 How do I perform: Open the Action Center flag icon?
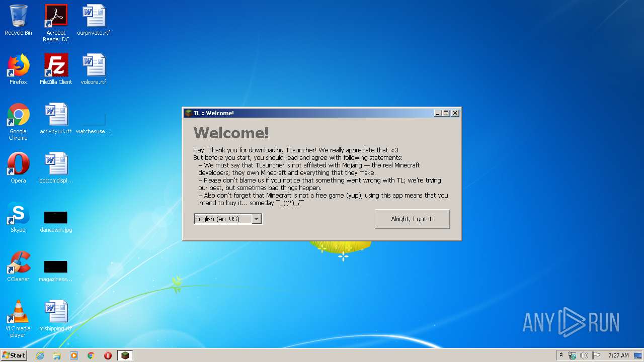pos(596,355)
